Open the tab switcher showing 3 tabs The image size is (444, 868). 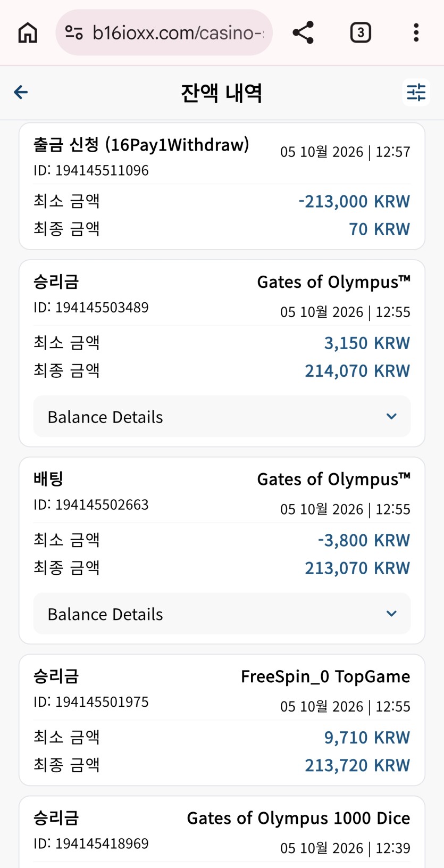(361, 32)
